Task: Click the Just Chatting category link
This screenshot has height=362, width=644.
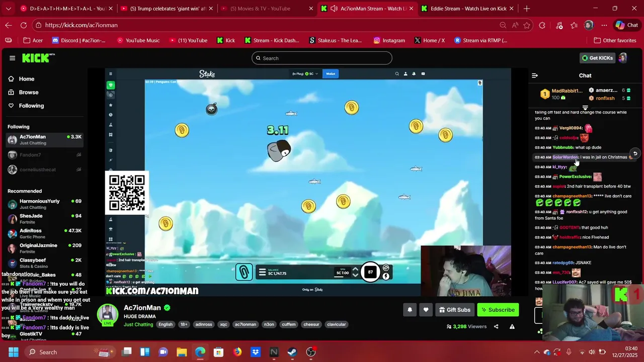Action: tap(138, 324)
